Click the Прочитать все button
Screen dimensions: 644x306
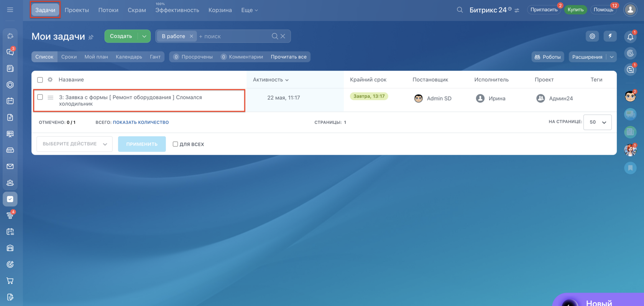[289, 57]
